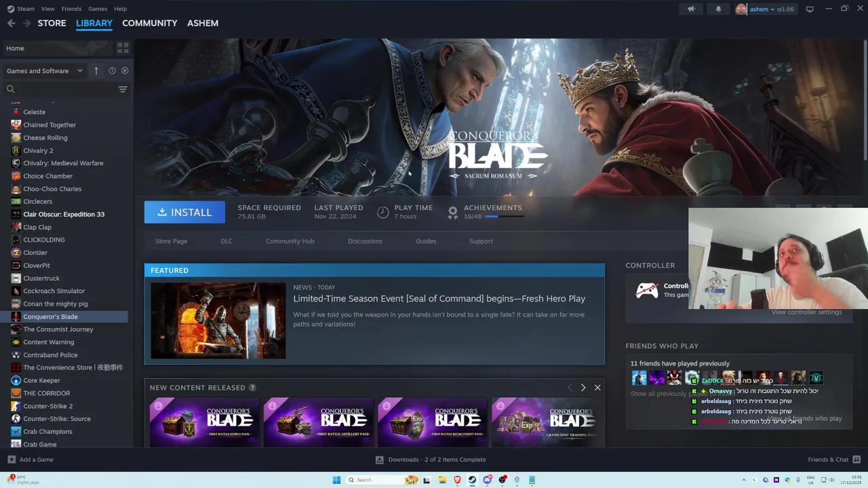Image resolution: width=868 pixels, height=488 pixels.
Task: Open Windows Start menu
Action: point(336,480)
